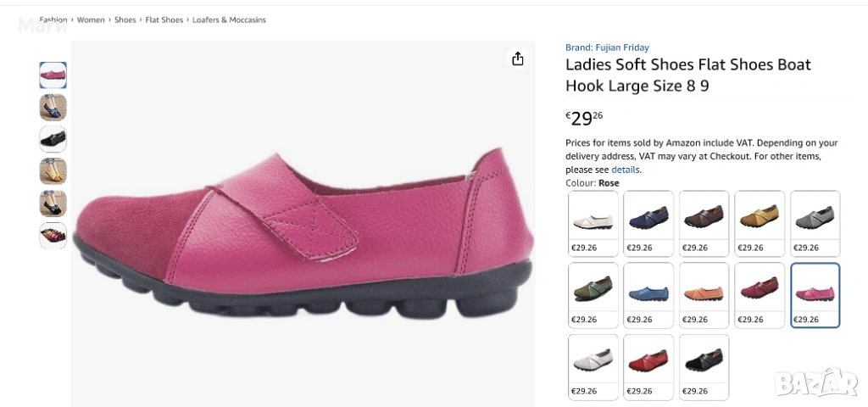
Task: Select the grey shoe colour option
Action: point(815,223)
